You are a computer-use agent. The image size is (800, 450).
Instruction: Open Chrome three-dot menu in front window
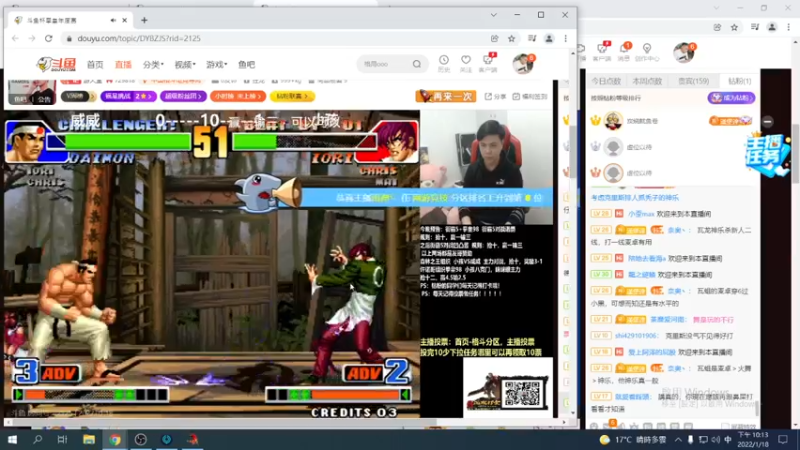[x=565, y=38]
